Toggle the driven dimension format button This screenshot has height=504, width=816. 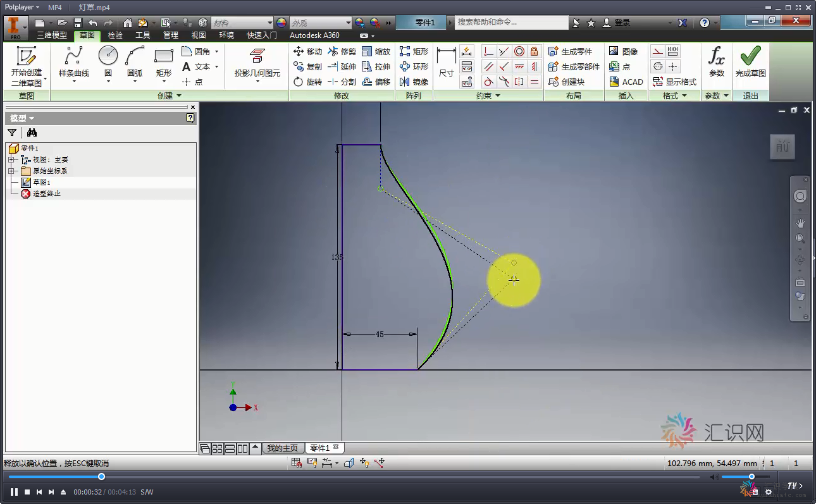point(673,51)
